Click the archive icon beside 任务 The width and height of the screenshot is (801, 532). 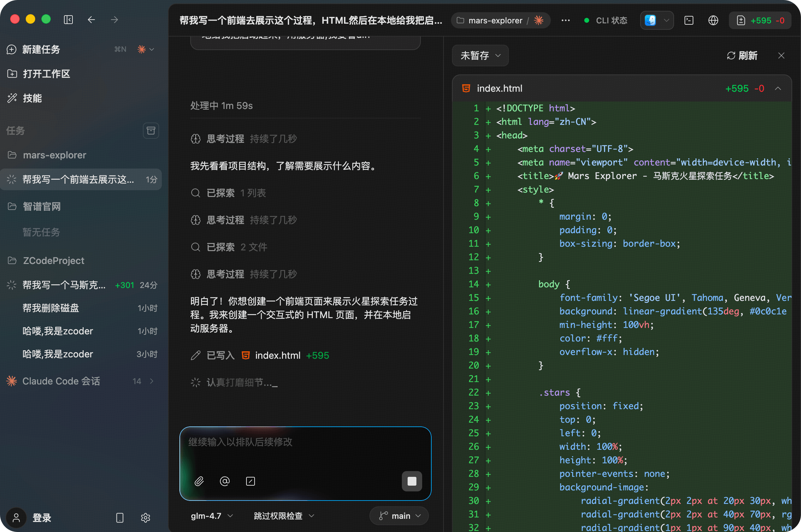pos(151,131)
